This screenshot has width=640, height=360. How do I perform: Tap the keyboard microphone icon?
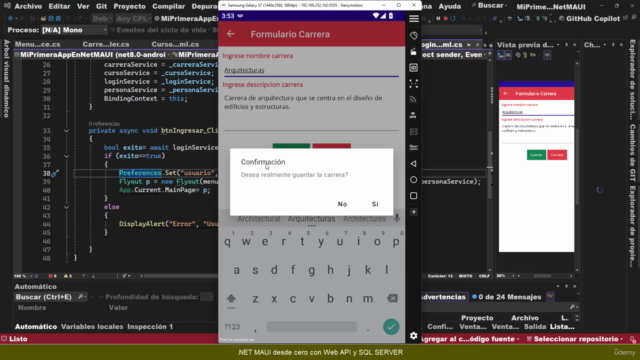point(397,219)
